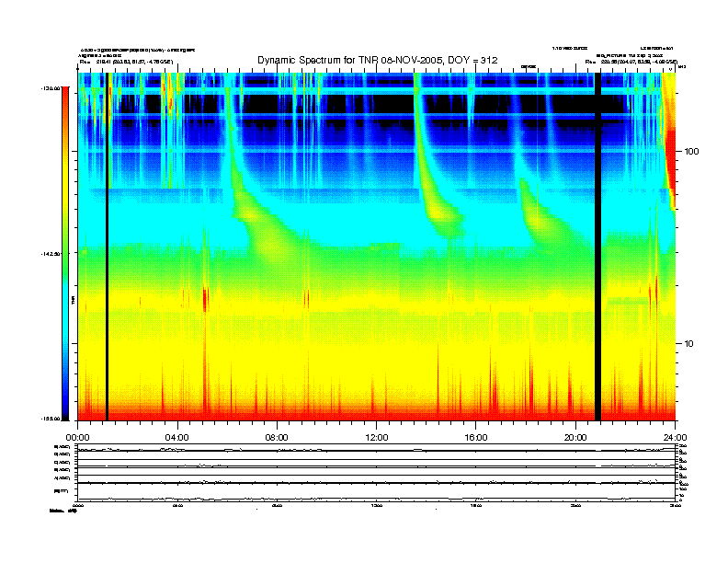Click the rainbow intensity color bar
728x563 pixels.
pos(65,253)
